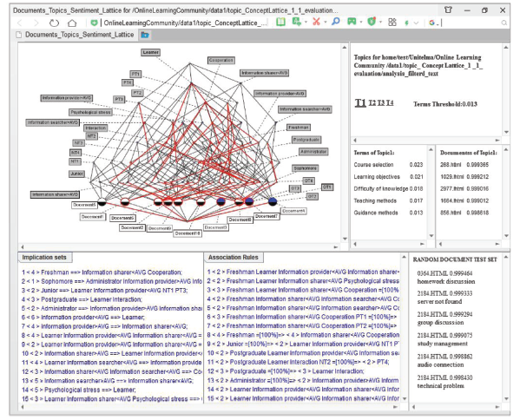
Task: Open dropdown arrow beside the badge shield icon
Action: tap(380, 23)
